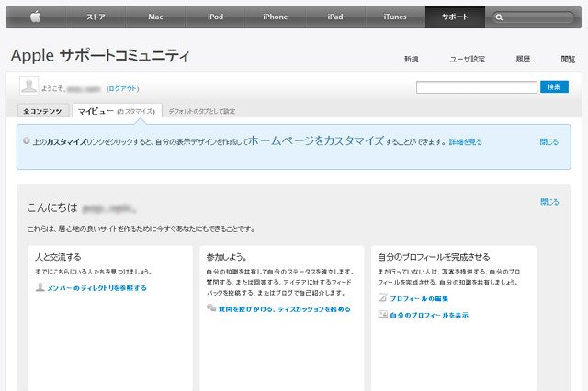588x391 pixels.
Task: Click the top navigation search field
Action: point(533,17)
